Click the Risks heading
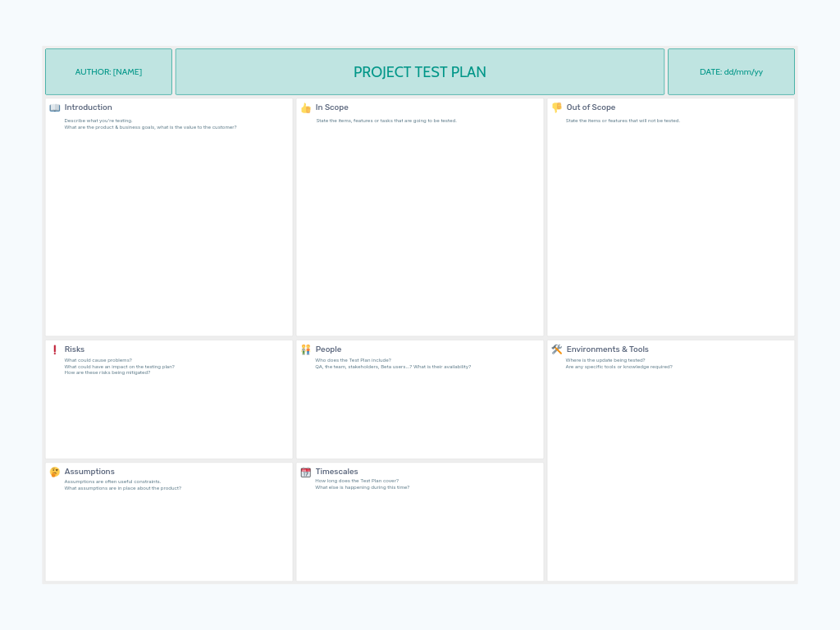Image resolution: width=840 pixels, height=630 pixels. click(75, 349)
